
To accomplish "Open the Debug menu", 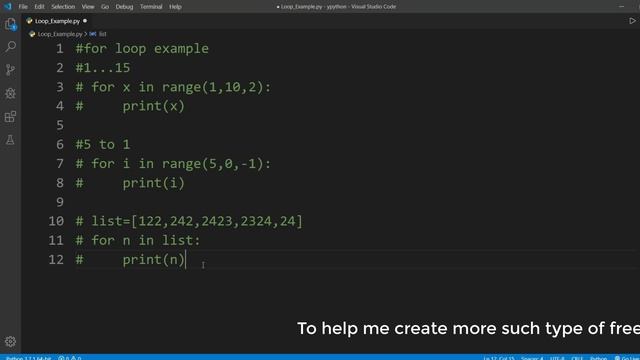I will click(124, 7).
